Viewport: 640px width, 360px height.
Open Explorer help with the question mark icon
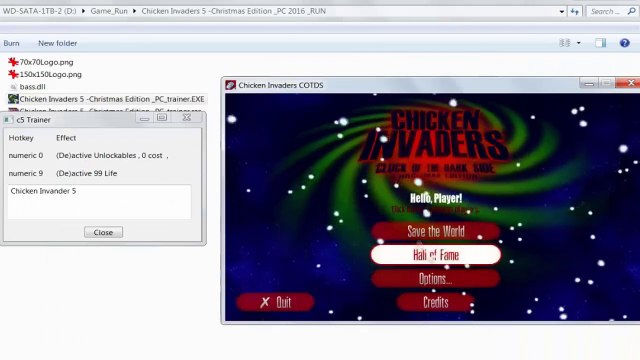click(624, 43)
